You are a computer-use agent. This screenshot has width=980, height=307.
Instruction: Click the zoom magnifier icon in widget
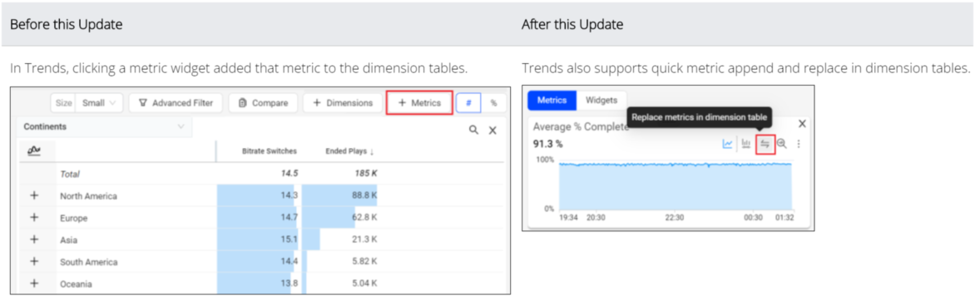(782, 144)
